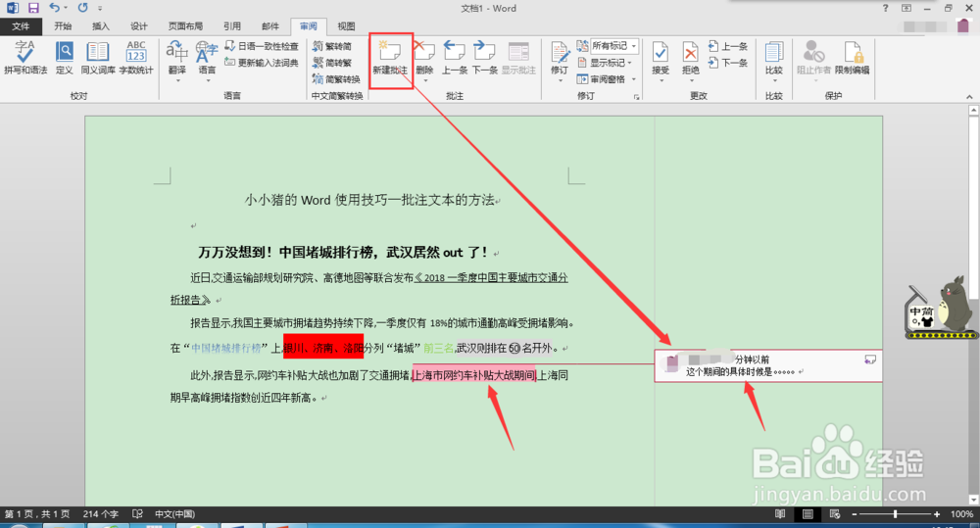Click the 100% zoom level
The width and height of the screenshot is (980, 528).
[961, 513]
